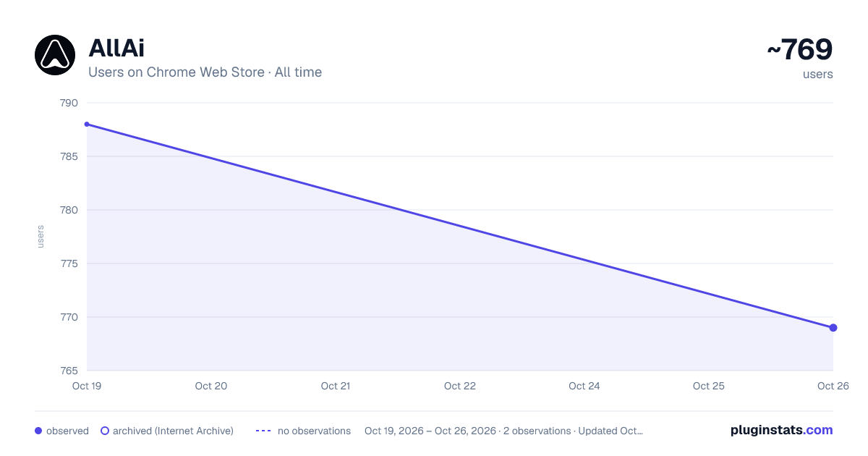Viewport: 868px width, 456px height.
Task: Click the AllAi title heading
Action: coord(116,48)
